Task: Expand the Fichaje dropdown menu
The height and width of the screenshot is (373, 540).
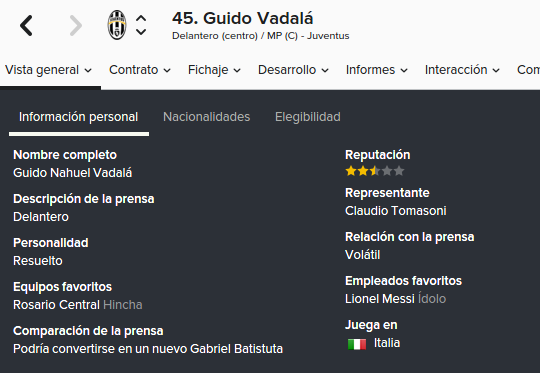Action: tap(214, 70)
